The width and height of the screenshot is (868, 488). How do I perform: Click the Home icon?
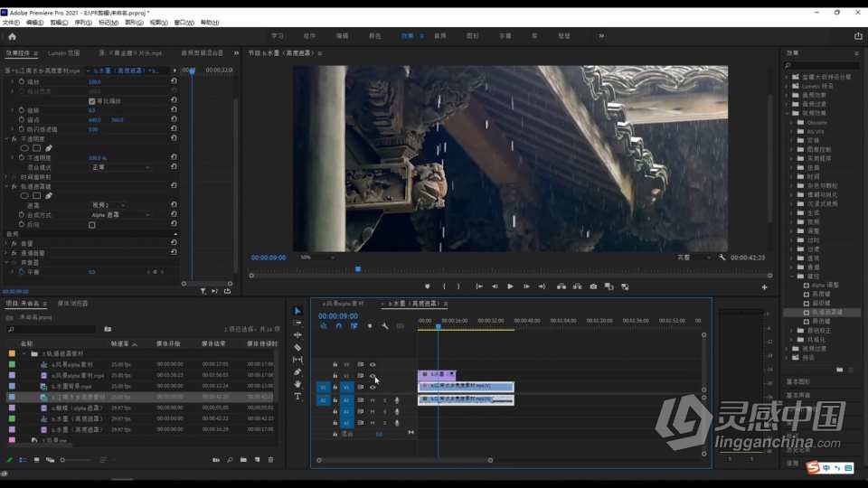click(x=12, y=36)
